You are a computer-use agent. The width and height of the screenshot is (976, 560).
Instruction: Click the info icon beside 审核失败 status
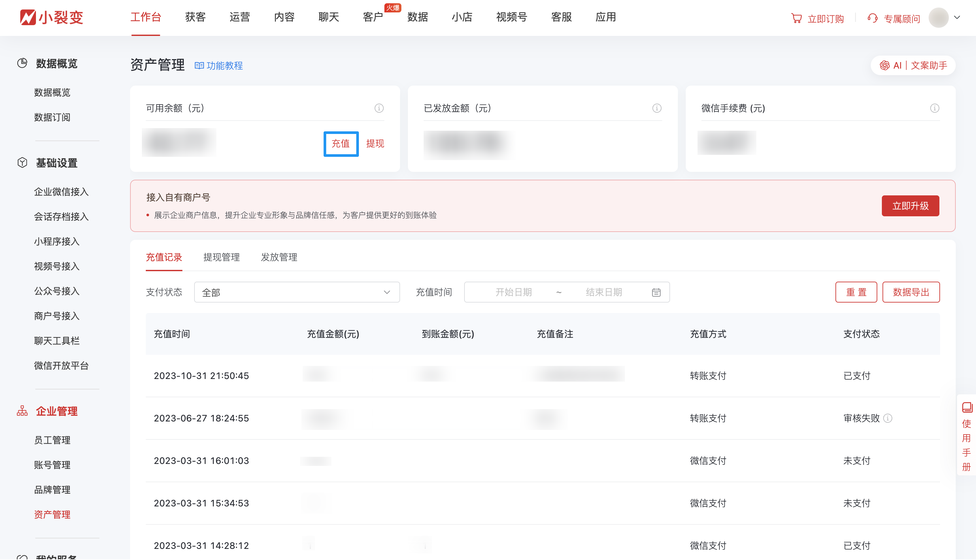(x=889, y=419)
